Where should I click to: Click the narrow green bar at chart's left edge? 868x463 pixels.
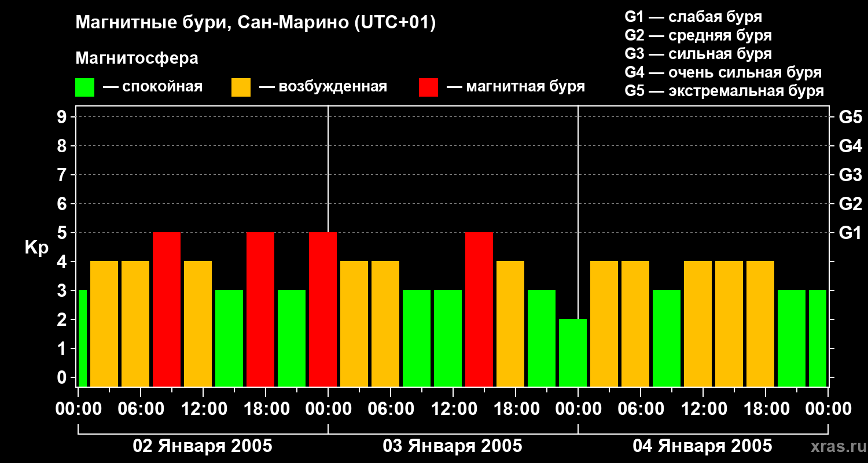[83, 338]
